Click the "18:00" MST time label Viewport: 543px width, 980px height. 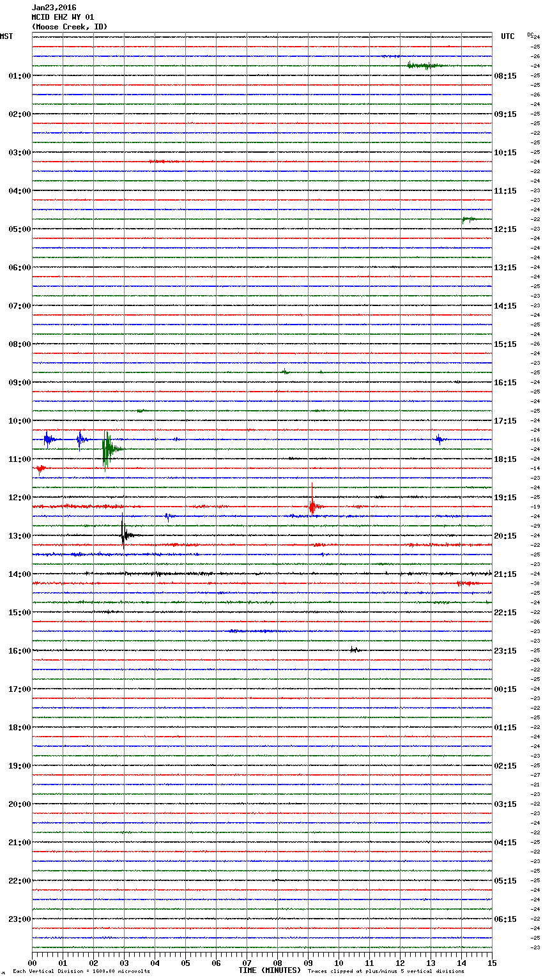tap(19, 728)
